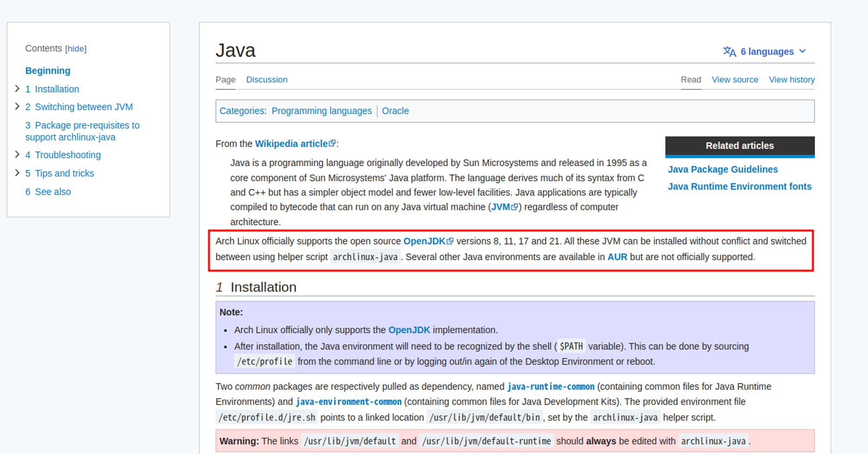Open the View history tab
The image size is (868, 454).
click(791, 80)
